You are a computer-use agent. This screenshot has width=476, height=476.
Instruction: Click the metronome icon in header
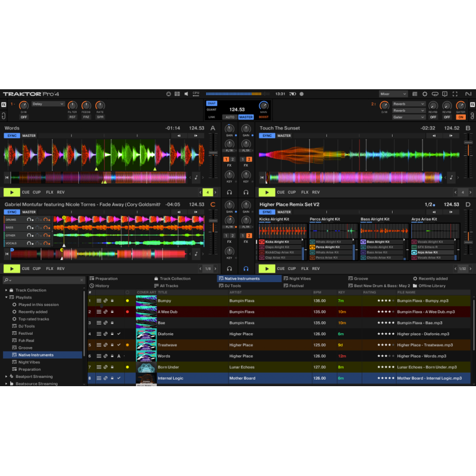[168, 94]
